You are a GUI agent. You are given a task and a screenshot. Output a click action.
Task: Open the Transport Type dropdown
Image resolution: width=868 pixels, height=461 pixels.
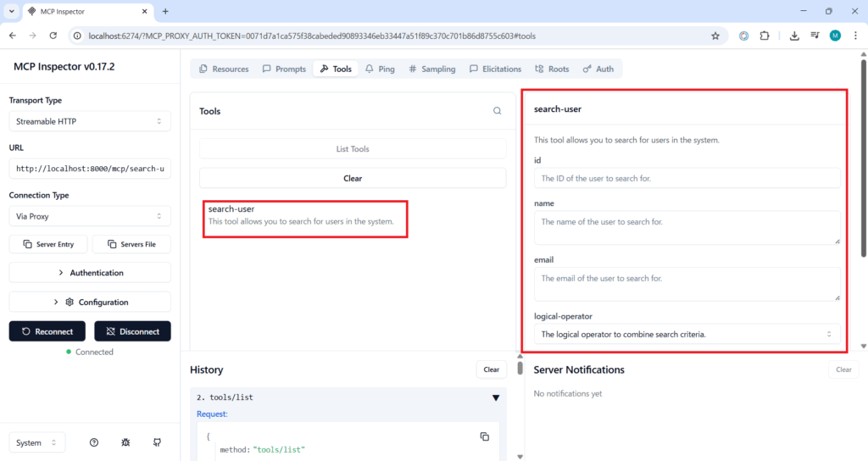(90, 121)
